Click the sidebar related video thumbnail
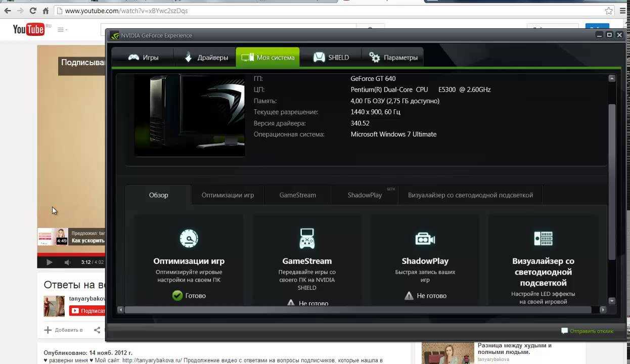Screen dimensions: 630x364 [448, 353]
